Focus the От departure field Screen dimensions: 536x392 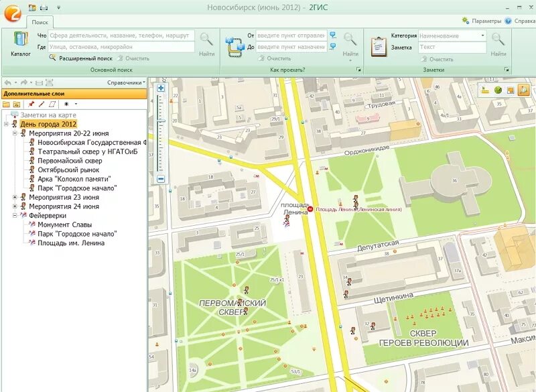pos(291,36)
